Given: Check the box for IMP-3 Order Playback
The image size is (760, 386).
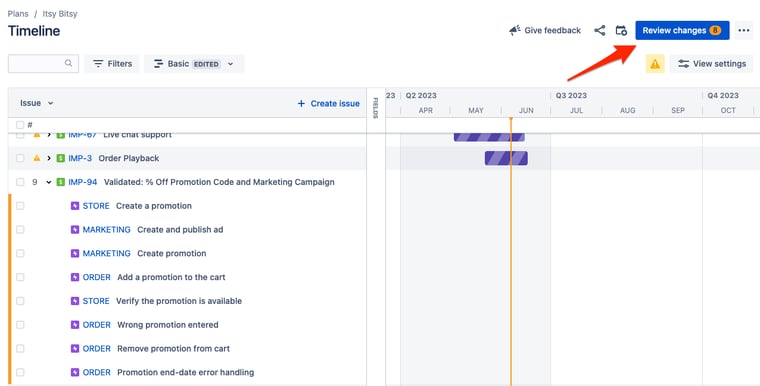Looking at the screenshot, I should 20,158.
